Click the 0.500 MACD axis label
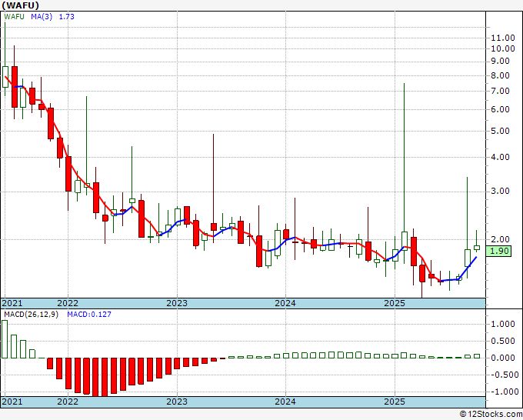 click(x=503, y=341)
